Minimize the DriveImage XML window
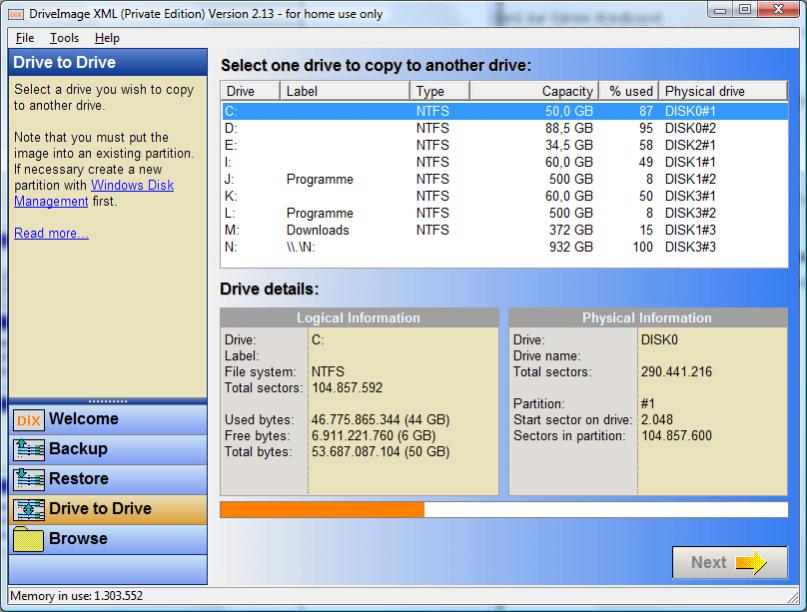The image size is (807, 612). [x=721, y=10]
